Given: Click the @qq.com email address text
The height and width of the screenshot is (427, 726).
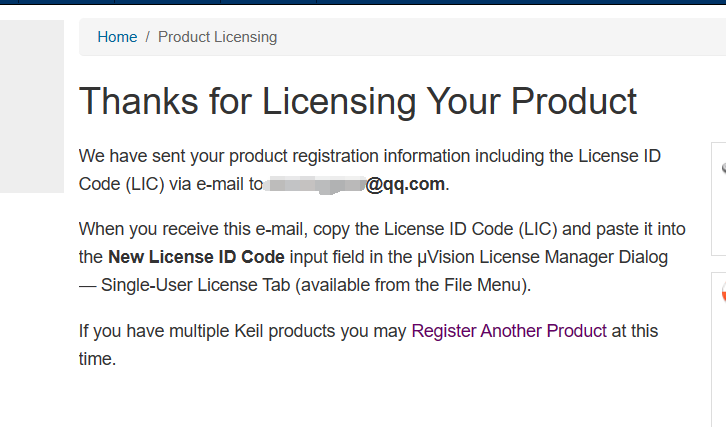Looking at the screenshot, I should 405,184.
